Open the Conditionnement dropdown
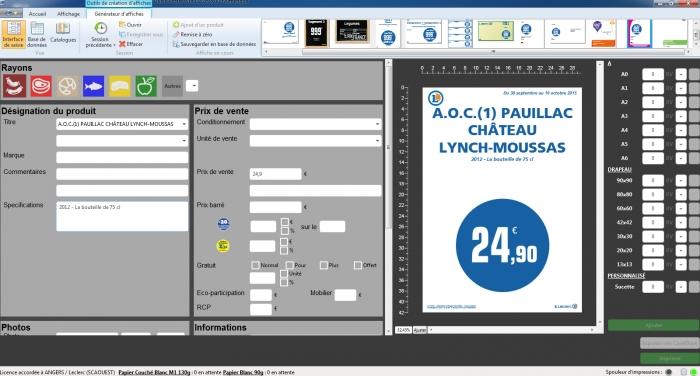 [x=378, y=124]
